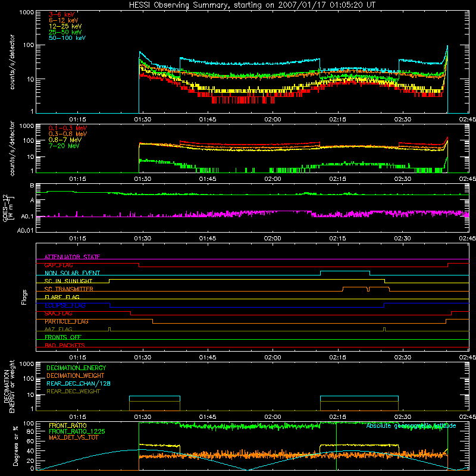This screenshot has width=476, height=476.
Task: Select the 3-6 keV legend label
Action: [62, 14]
